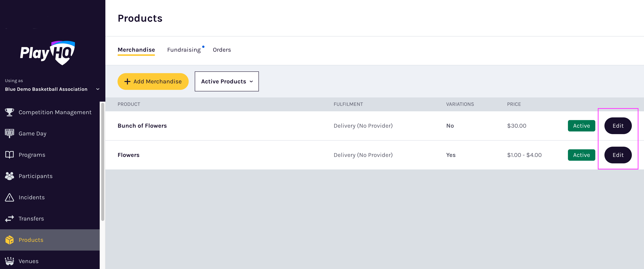
Task: Collapse the Active Products chevron
Action: tap(251, 82)
